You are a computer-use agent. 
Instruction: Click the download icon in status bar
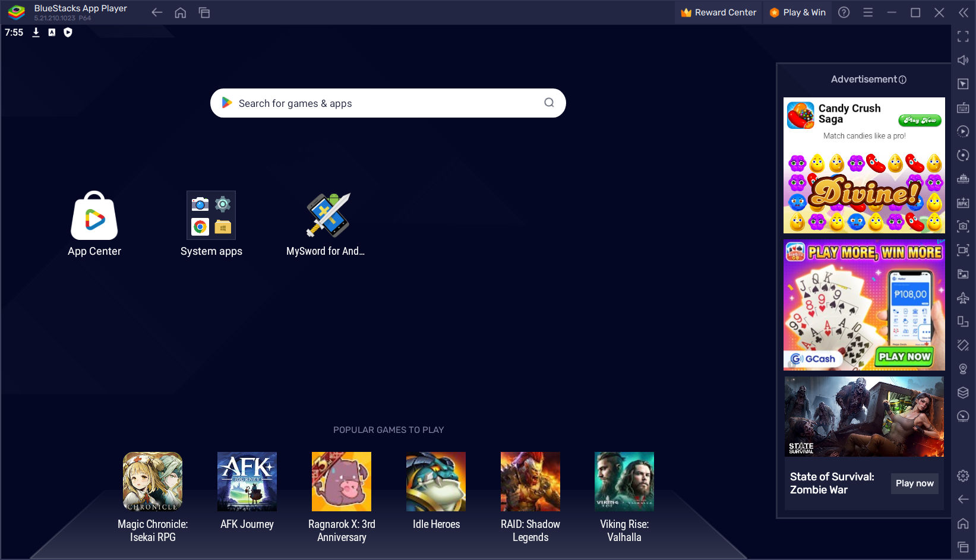[36, 33]
